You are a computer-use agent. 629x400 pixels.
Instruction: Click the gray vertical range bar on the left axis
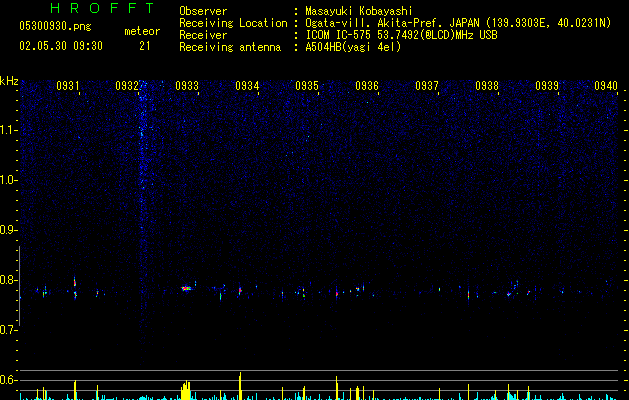(19, 286)
